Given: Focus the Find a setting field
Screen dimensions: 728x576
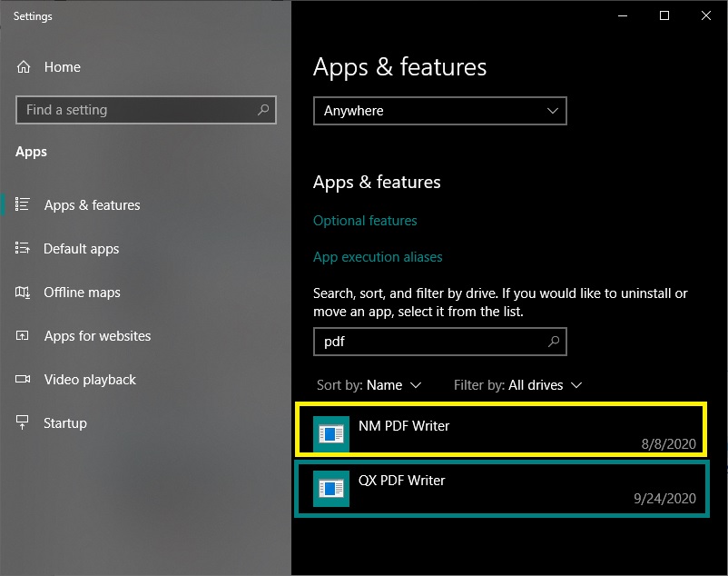Looking at the screenshot, I should point(146,110).
